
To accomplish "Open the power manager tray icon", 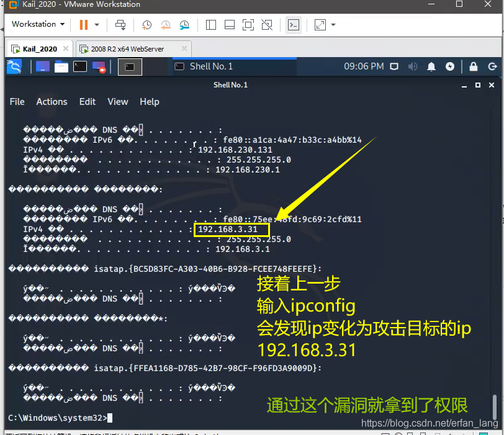I will pyautogui.click(x=450, y=66).
